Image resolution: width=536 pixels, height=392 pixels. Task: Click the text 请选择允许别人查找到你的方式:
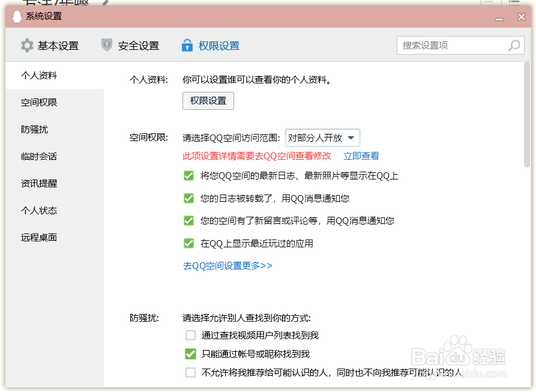(247, 318)
